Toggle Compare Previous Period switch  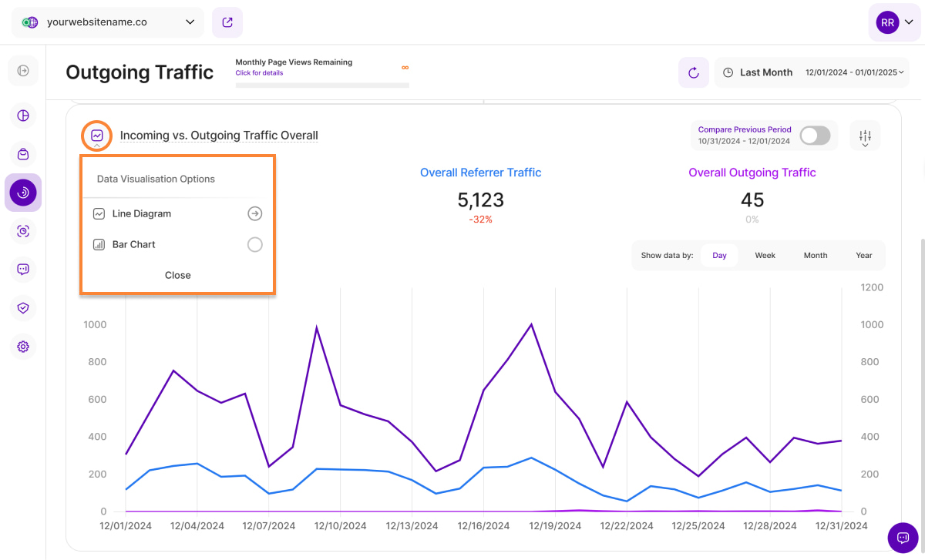coord(815,136)
